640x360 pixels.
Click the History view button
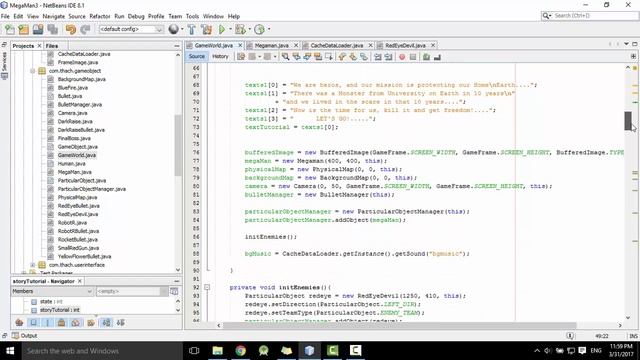click(x=220, y=57)
